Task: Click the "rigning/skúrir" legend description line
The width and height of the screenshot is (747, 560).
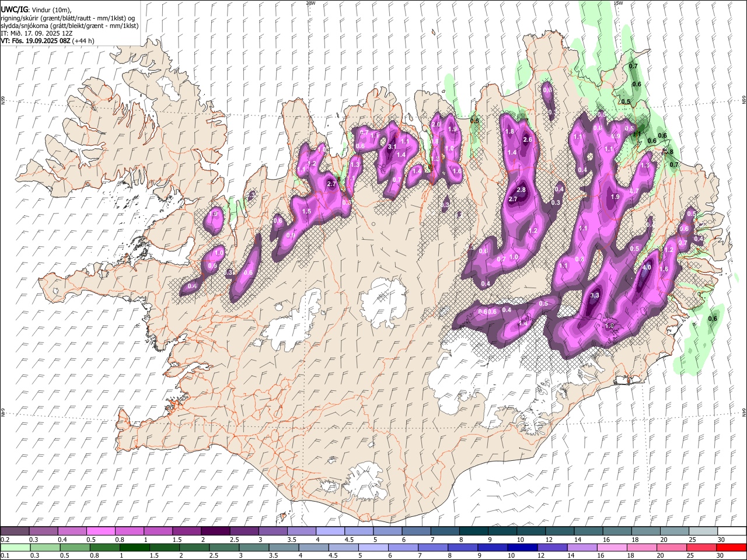Action: click(68, 17)
